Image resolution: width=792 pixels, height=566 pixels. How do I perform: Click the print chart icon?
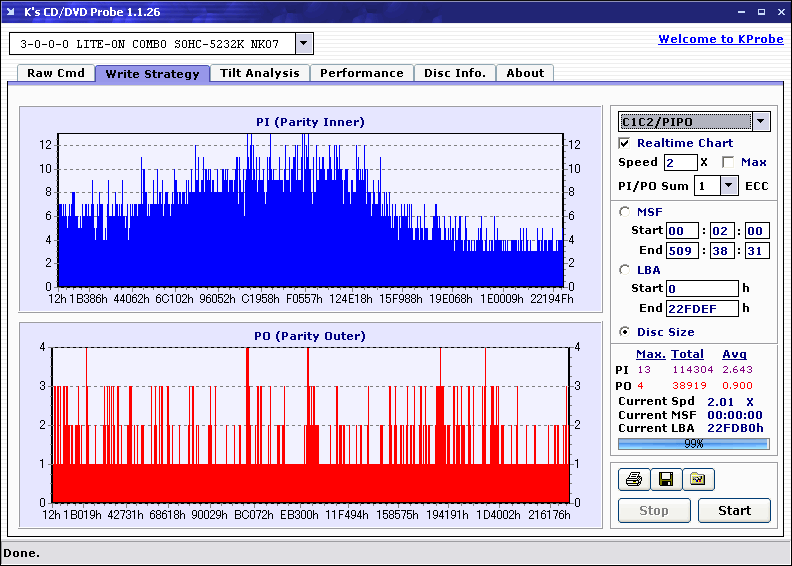633,480
